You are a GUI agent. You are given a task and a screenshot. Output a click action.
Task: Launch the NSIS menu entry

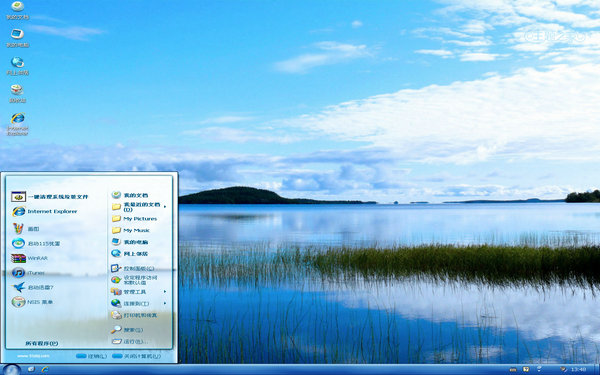[32, 302]
